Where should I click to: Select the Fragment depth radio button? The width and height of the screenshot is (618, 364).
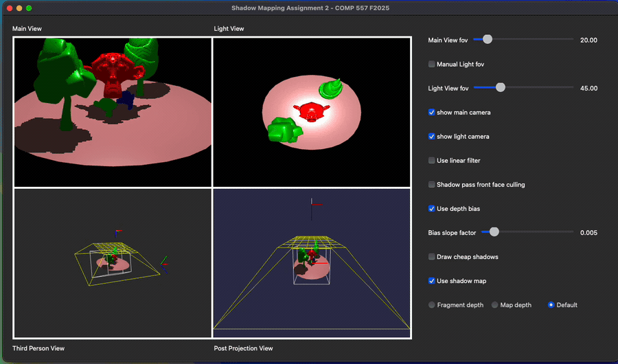coord(432,305)
